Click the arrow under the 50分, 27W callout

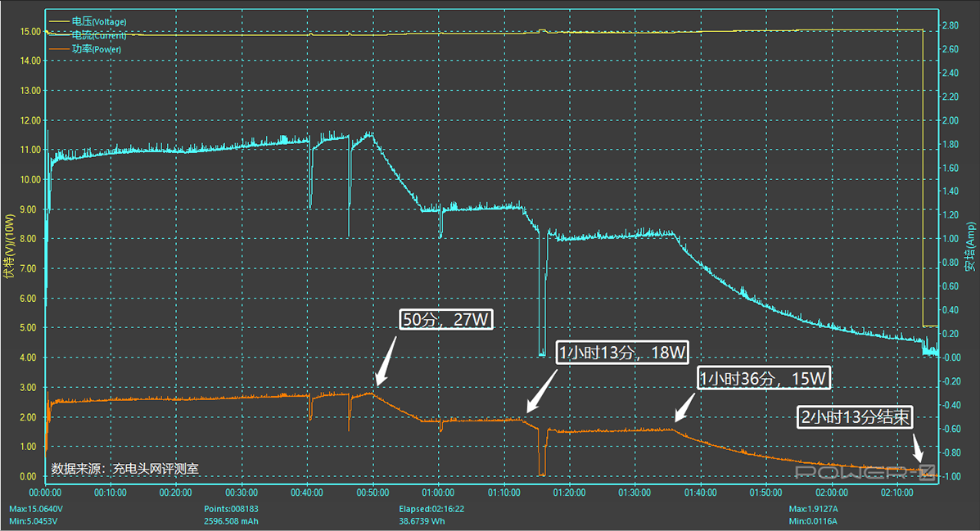click(386, 358)
